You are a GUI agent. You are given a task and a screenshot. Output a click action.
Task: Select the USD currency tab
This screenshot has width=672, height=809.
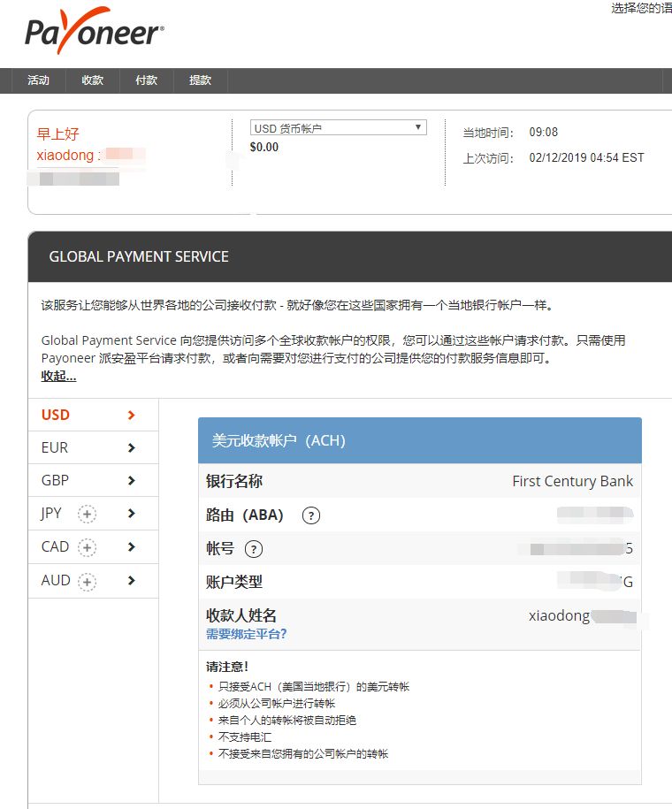93,415
